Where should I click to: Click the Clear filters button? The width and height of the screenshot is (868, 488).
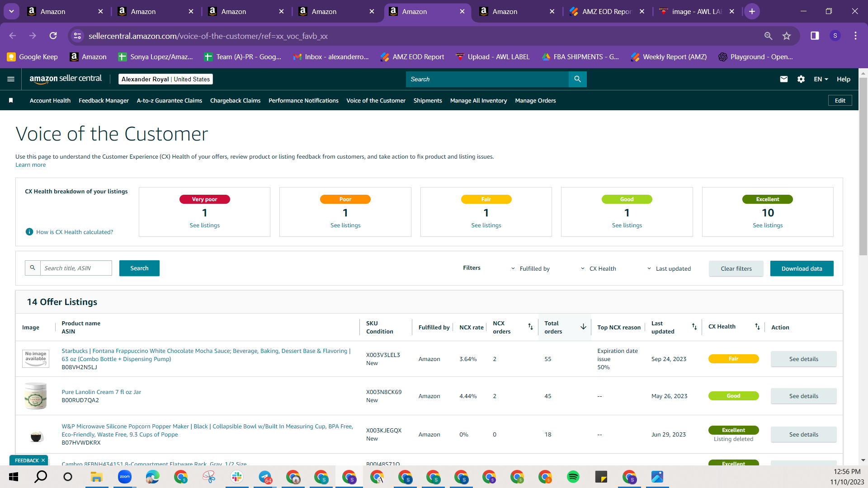point(736,268)
